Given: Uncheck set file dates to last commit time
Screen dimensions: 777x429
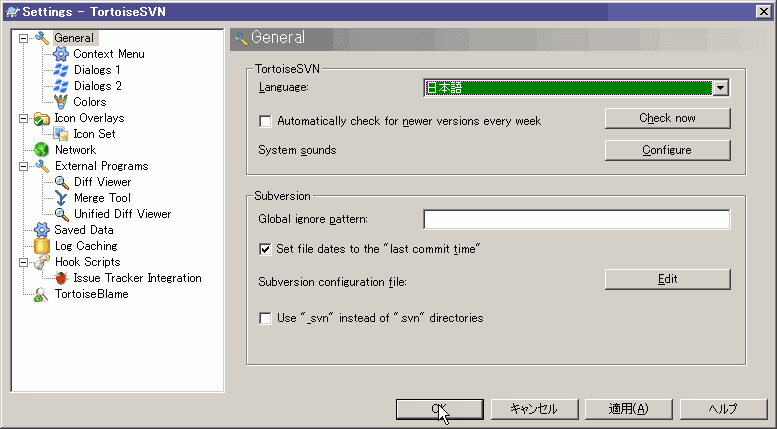Looking at the screenshot, I should (x=266, y=249).
